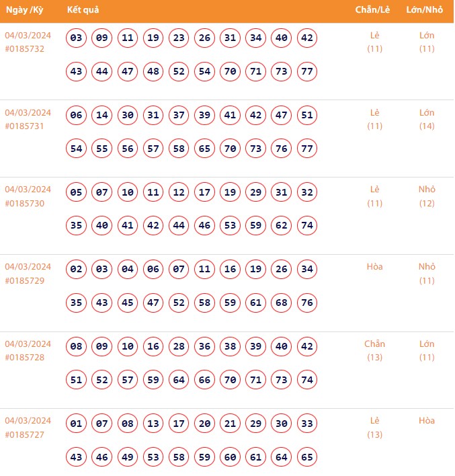Choose ball 48 in draw #0185732
Image resolution: width=455 pixels, height=476 pixels.
pos(153,71)
